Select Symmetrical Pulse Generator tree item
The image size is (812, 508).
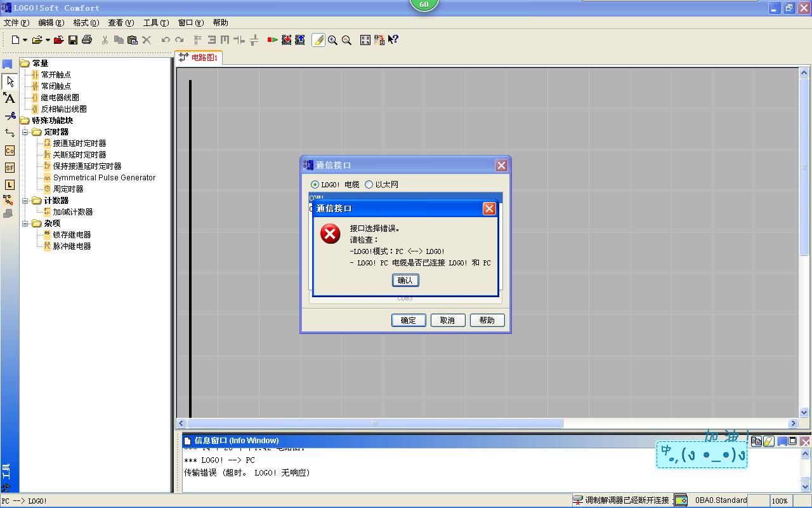pos(104,178)
